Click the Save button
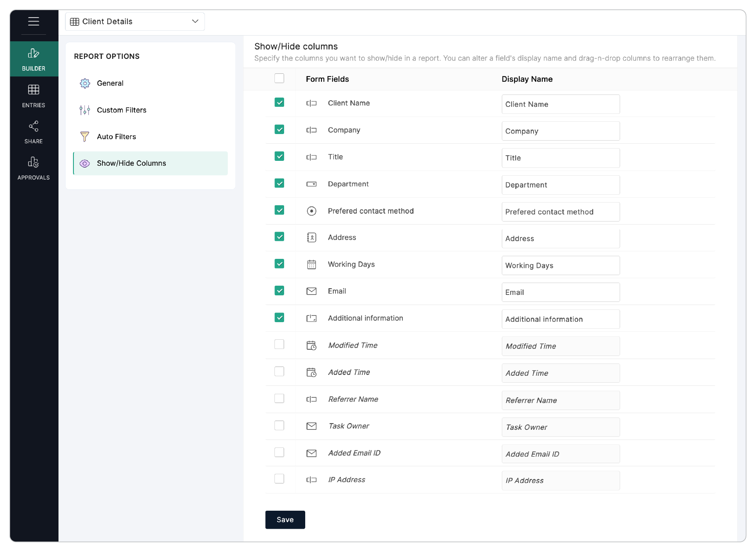Screen dimensions: 756x552 (x=285, y=520)
